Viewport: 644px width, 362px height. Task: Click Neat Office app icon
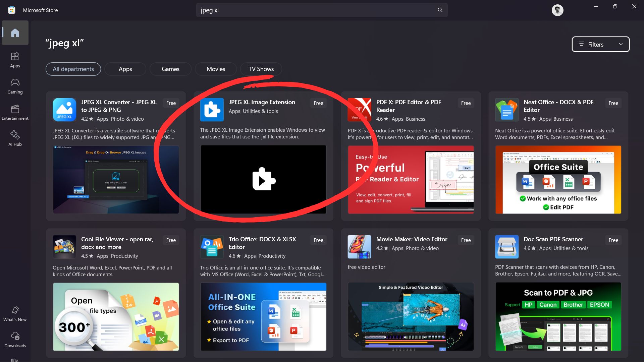click(507, 110)
